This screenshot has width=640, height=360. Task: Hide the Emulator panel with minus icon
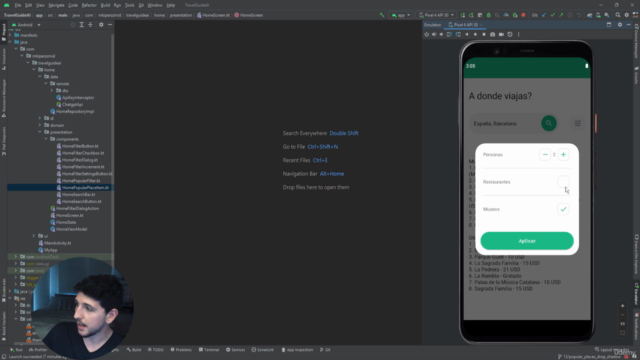tap(629, 24)
